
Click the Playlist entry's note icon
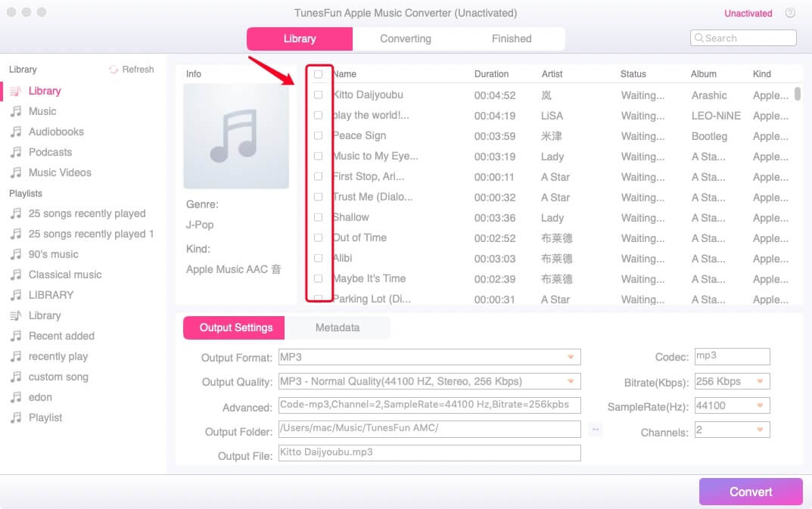point(16,418)
